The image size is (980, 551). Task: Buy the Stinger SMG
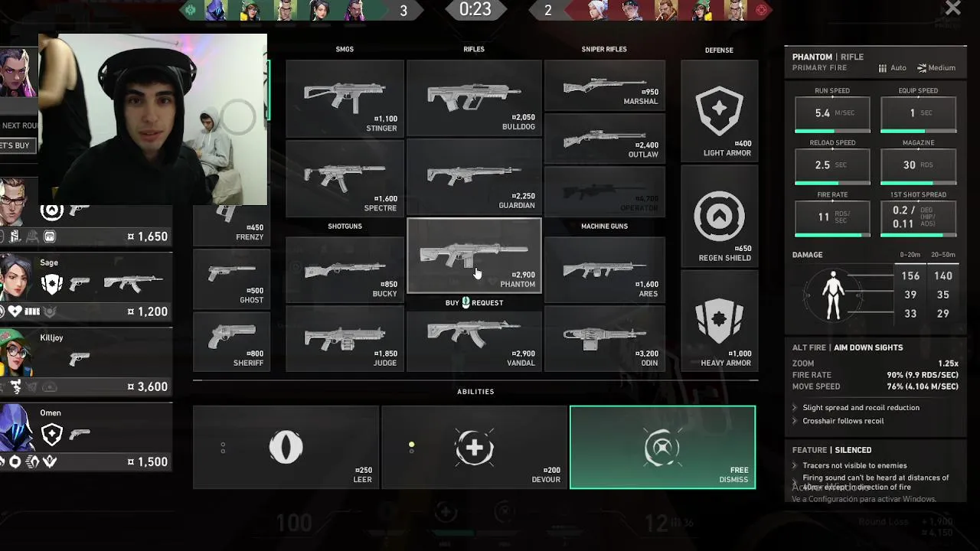tap(345, 99)
